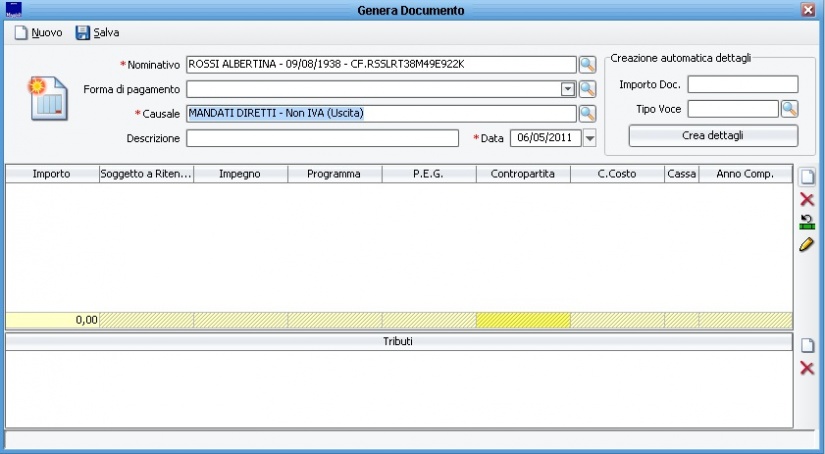Delete detail row red X icon
825x454 pixels.
coord(807,200)
